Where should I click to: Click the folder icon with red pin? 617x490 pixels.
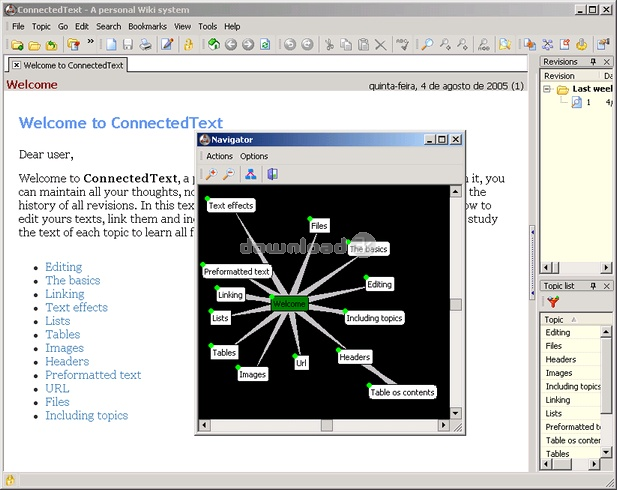pyautogui.click(x=73, y=44)
